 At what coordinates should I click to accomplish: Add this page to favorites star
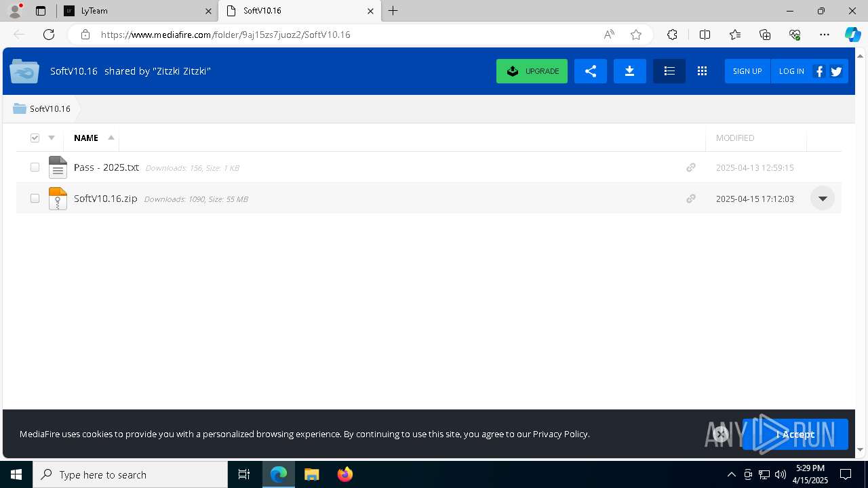(x=636, y=35)
